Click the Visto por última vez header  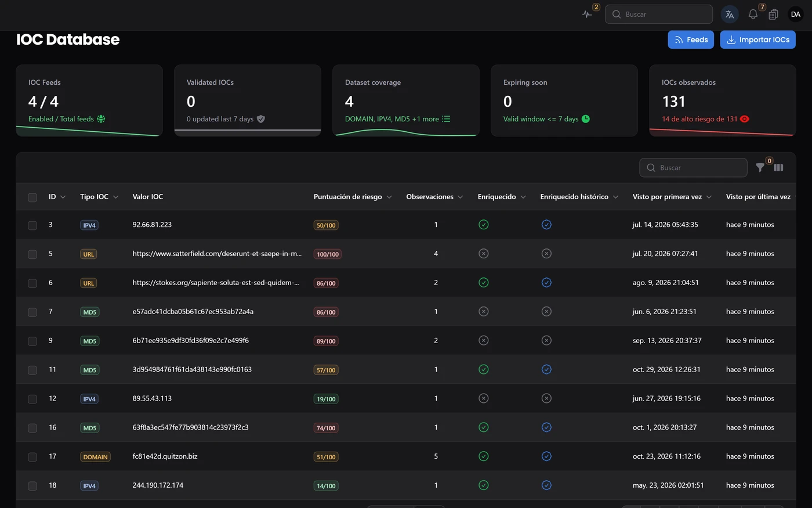point(758,197)
